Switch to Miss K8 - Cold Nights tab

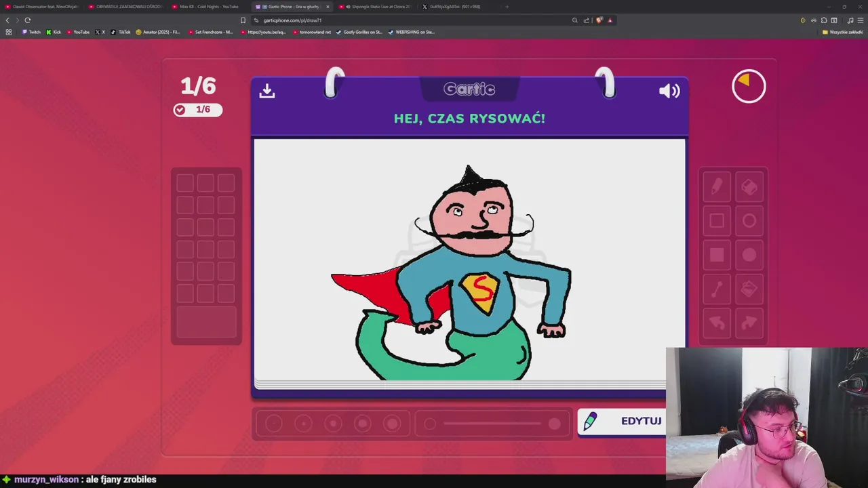(209, 7)
